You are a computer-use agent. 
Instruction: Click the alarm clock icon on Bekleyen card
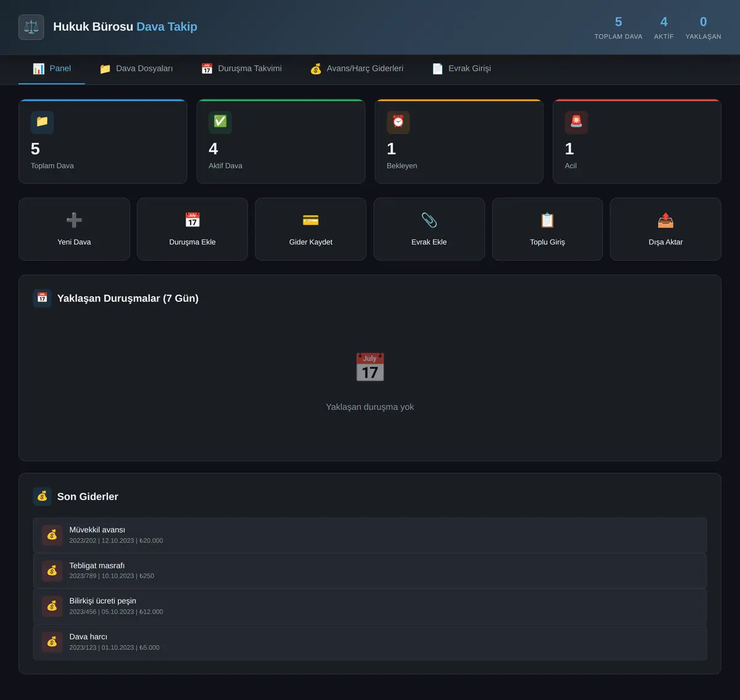[398, 122]
